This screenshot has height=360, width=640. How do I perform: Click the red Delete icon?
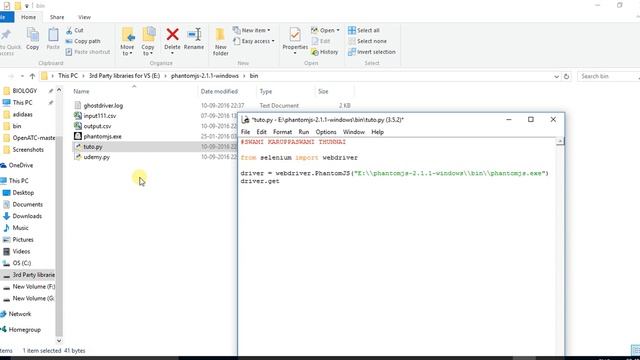coord(172,34)
